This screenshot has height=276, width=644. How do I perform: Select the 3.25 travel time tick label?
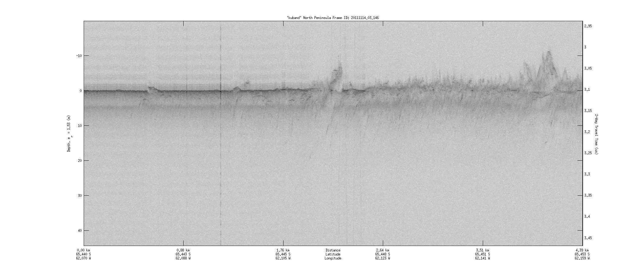pyautogui.click(x=588, y=153)
